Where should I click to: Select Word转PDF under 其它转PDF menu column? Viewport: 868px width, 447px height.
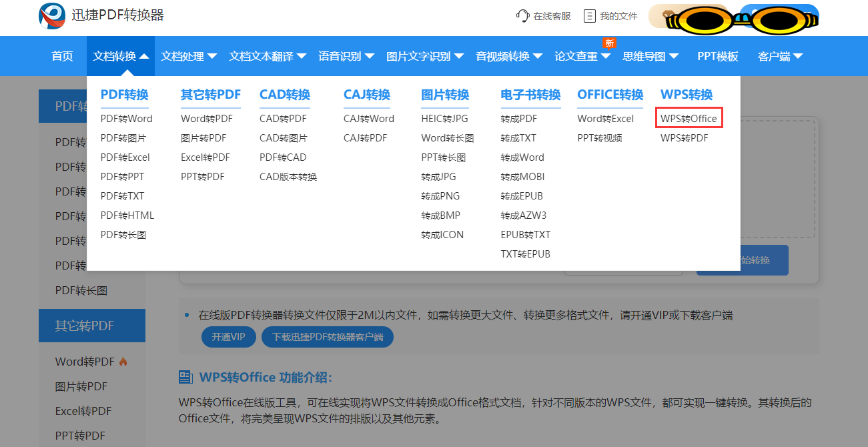click(207, 119)
